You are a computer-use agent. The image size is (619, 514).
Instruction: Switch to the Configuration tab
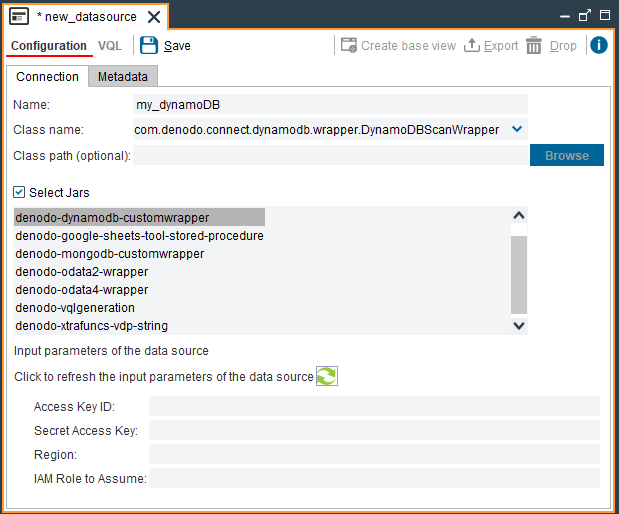[49, 46]
